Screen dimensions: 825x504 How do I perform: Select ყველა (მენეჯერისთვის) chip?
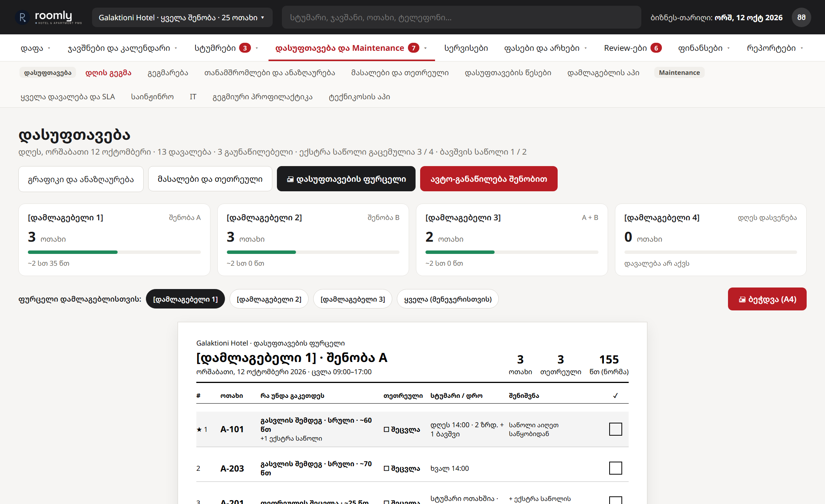click(448, 299)
